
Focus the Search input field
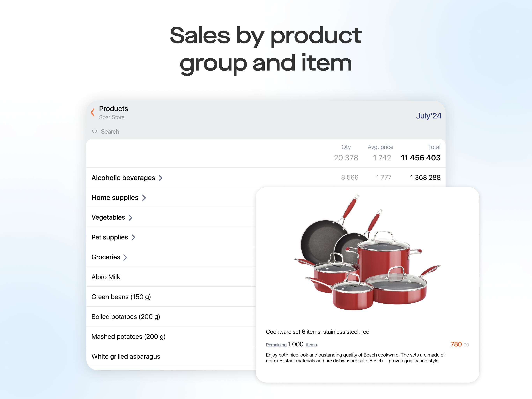click(266, 131)
